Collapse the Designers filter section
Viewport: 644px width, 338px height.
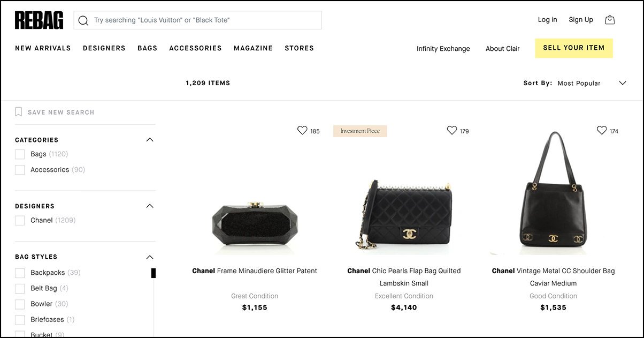coord(150,206)
